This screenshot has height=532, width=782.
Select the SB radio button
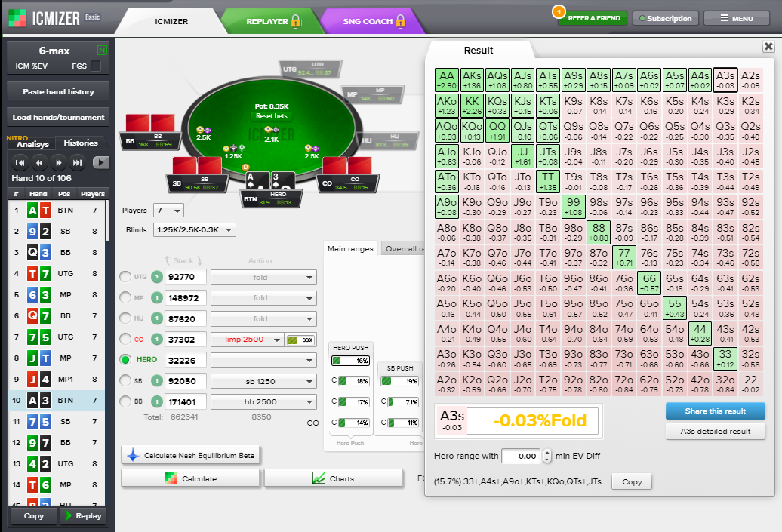click(x=125, y=380)
